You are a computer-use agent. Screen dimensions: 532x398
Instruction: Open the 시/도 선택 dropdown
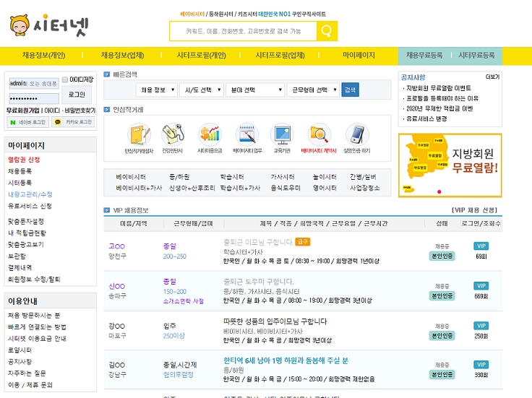coord(202,90)
